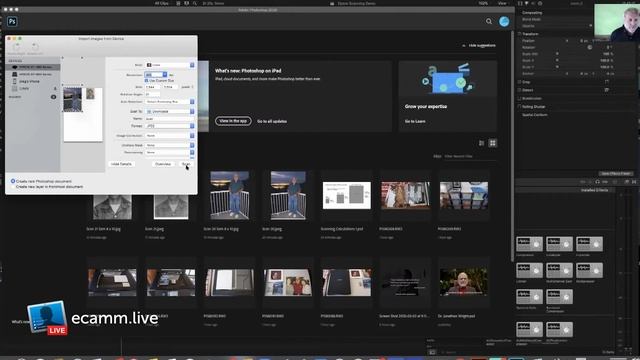
Task: Adjust the Scale X slider in Transform
Action: pyautogui.click(x=557, y=60)
